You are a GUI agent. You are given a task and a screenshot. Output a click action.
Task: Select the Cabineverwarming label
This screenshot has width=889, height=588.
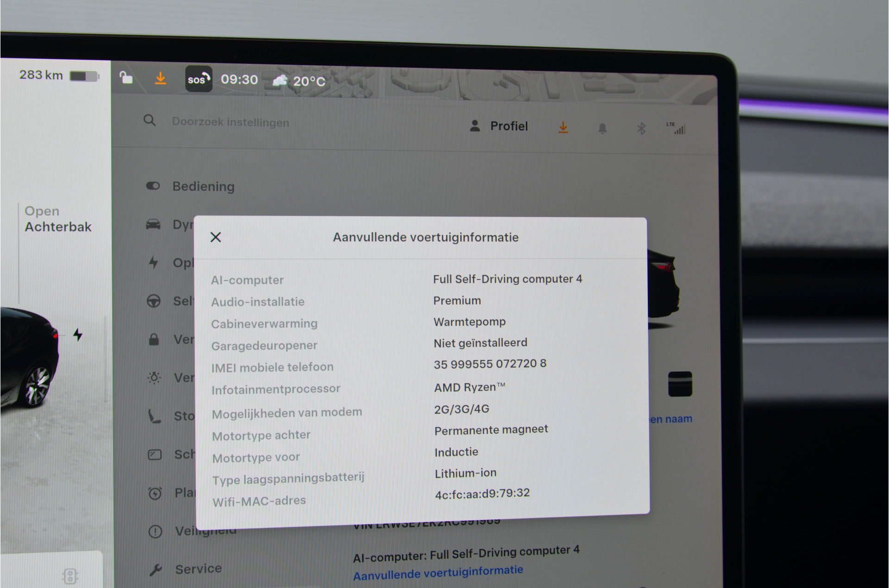coord(264,324)
